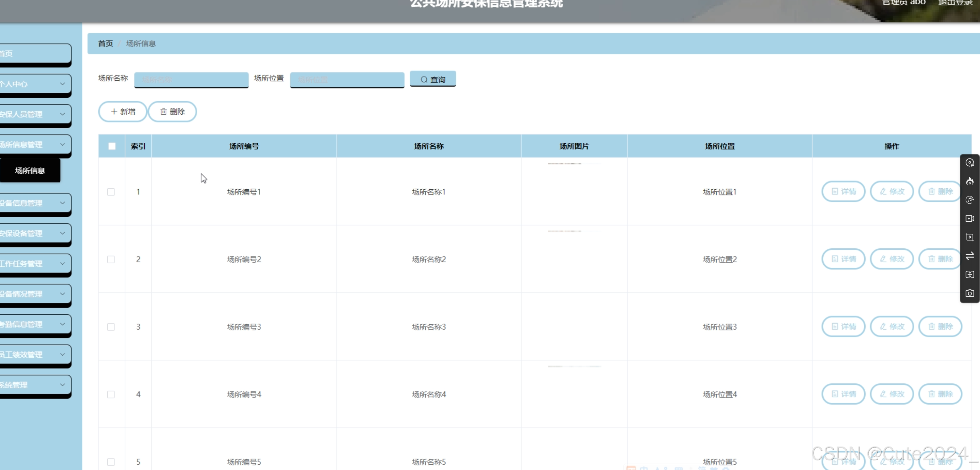Click the cell 场所位置2
Image resolution: width=980 pixels, height=470 pixels.
720,259
